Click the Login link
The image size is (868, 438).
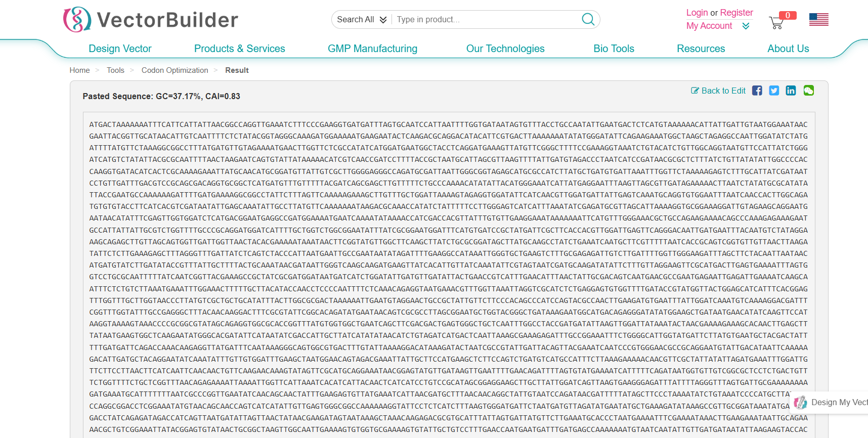pyautogui.click(x=697, y=13)
